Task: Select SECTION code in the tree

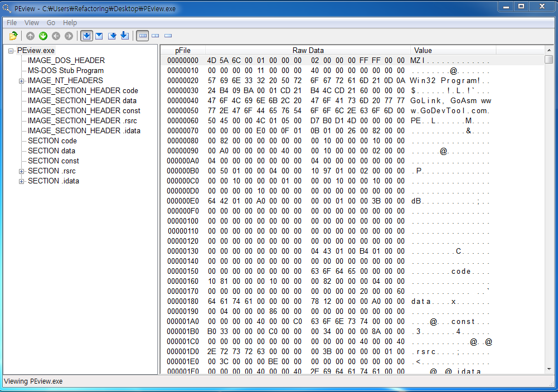Action: pyautogui.click(x=52, y=141)
